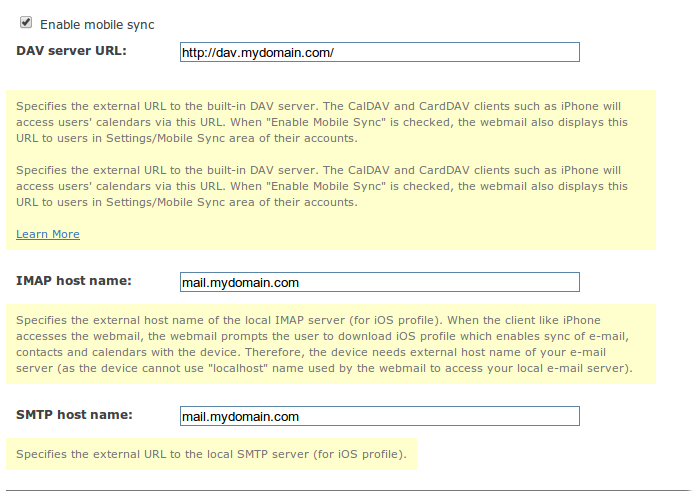Click the "Enable mobile sync" label text
This screenshot has height=500, width=700.
[97, 24]
